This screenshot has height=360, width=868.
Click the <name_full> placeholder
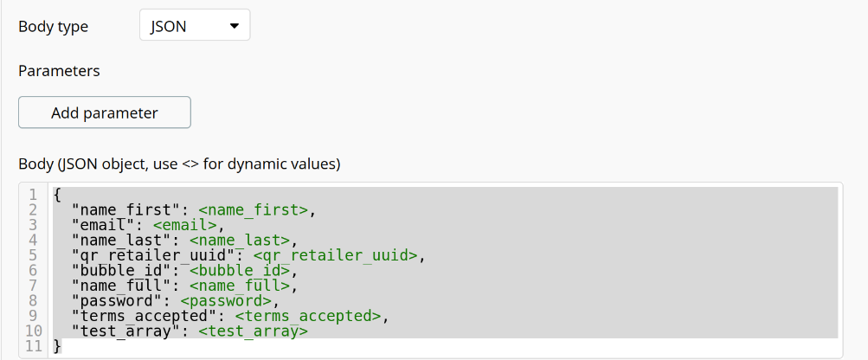coord(240,286)
